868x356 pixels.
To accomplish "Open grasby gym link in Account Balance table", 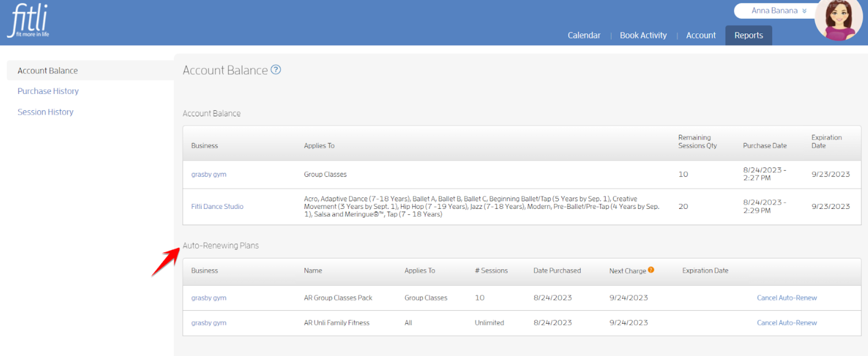I will pyautogui.click(x=209, y=174).
